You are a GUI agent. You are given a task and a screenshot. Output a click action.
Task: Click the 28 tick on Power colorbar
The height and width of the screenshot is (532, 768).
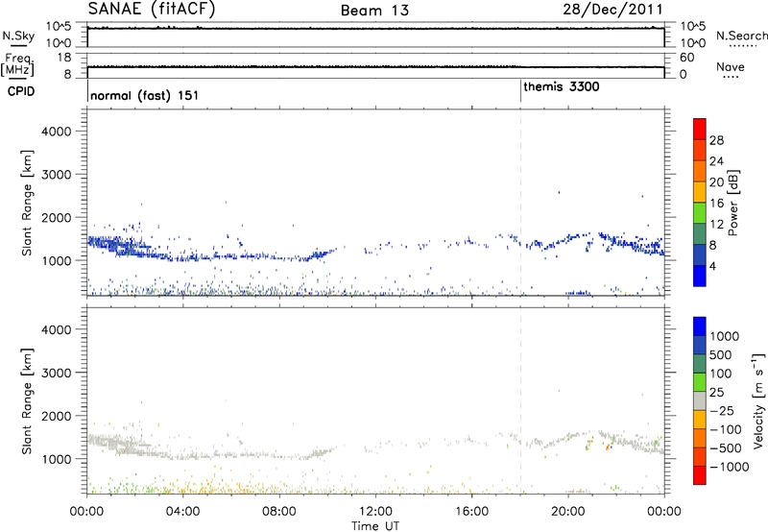tap(716, 140)
